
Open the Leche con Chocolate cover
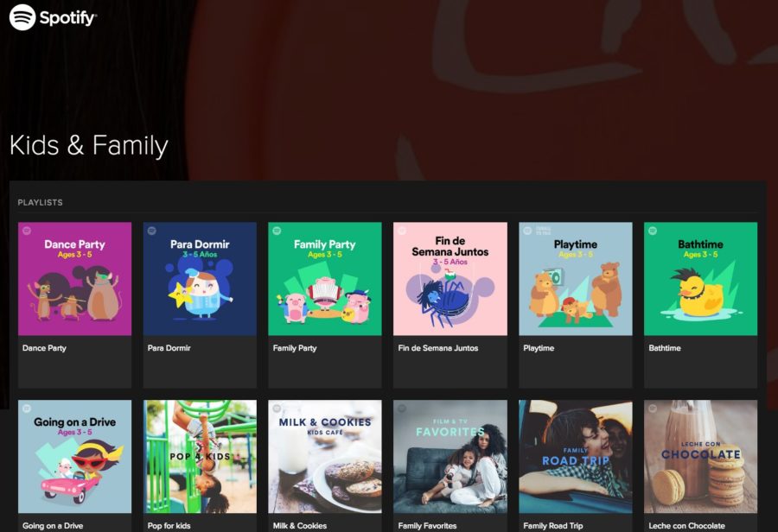(x=700, y=457)
